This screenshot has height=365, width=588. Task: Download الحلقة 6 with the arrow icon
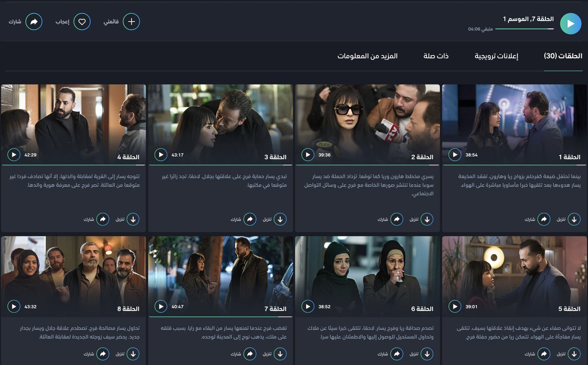(427, 354)
